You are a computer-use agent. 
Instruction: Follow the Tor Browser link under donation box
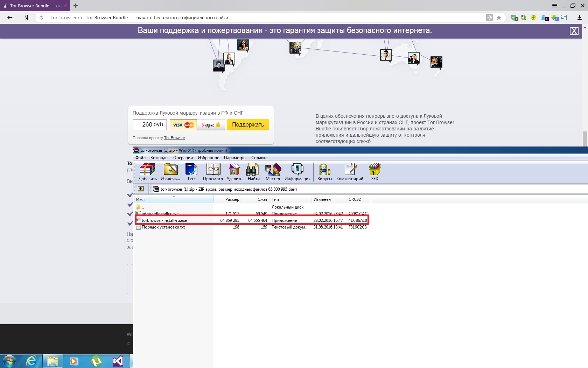(175, 138)
